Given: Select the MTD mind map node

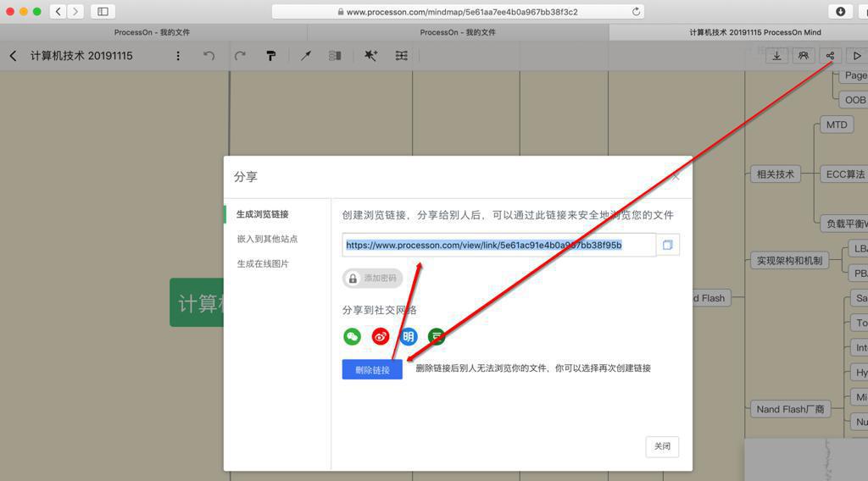Looking at the screenshot, I should (x=837, y=125).
